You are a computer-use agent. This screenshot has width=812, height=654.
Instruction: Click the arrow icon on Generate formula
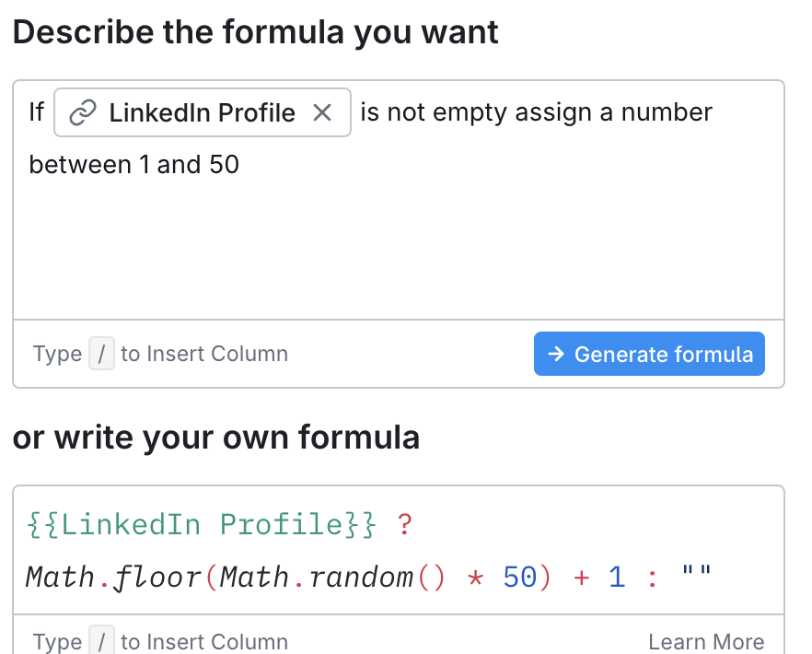pyautogui.click(x=555, y=355)
